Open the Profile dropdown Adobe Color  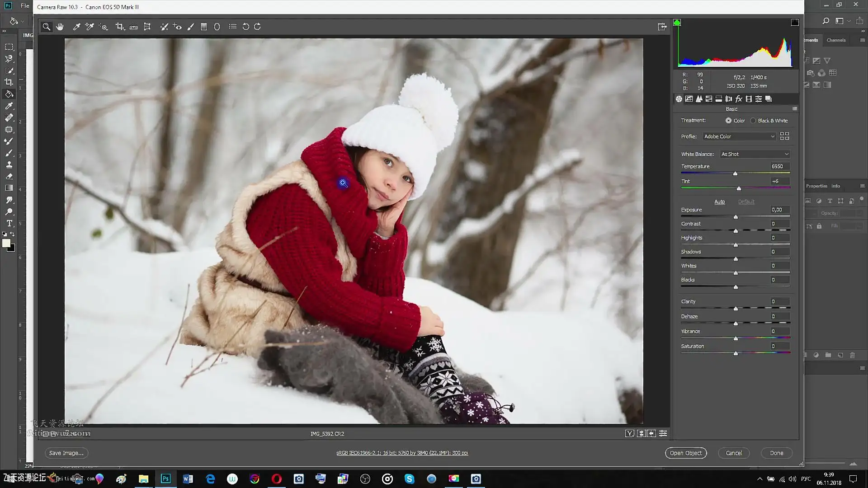tap(739, 136)
